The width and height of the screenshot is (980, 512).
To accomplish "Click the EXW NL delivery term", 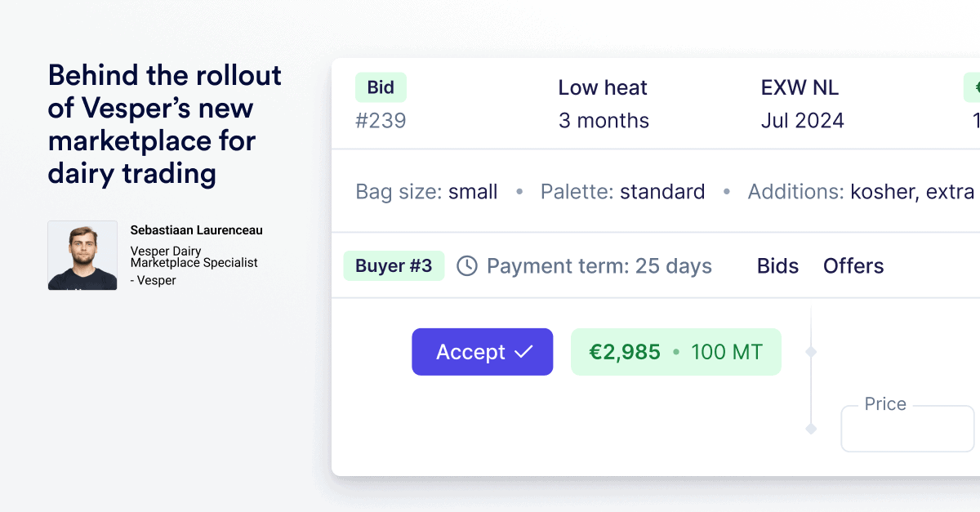I will coord(800,87).
